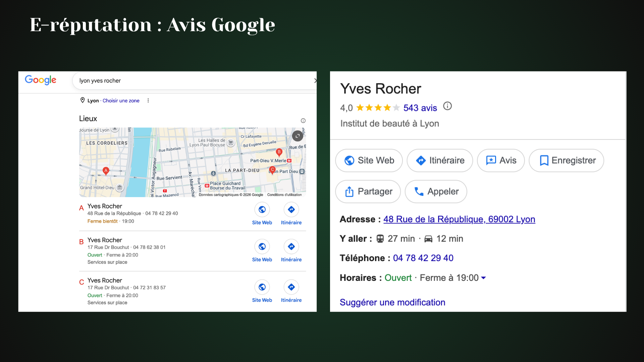Click Site Web globe icon for listing C
644x362 pixels.
pos(262,287)
